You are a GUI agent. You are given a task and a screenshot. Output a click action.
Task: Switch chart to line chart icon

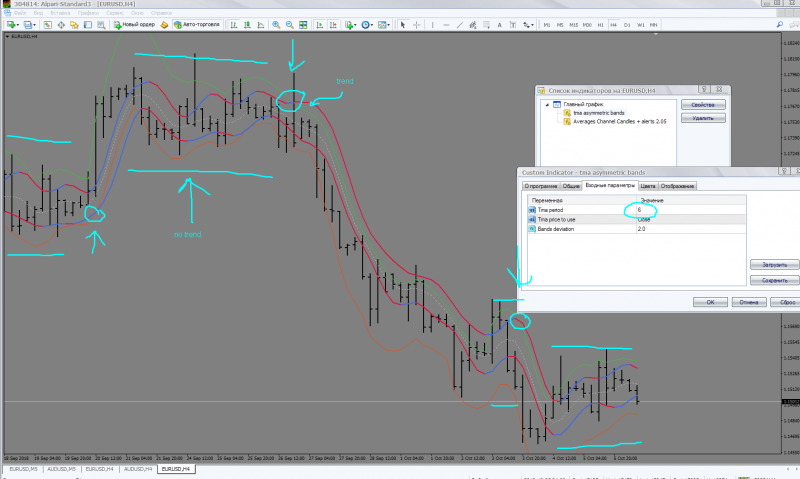(x=261, y=24)
